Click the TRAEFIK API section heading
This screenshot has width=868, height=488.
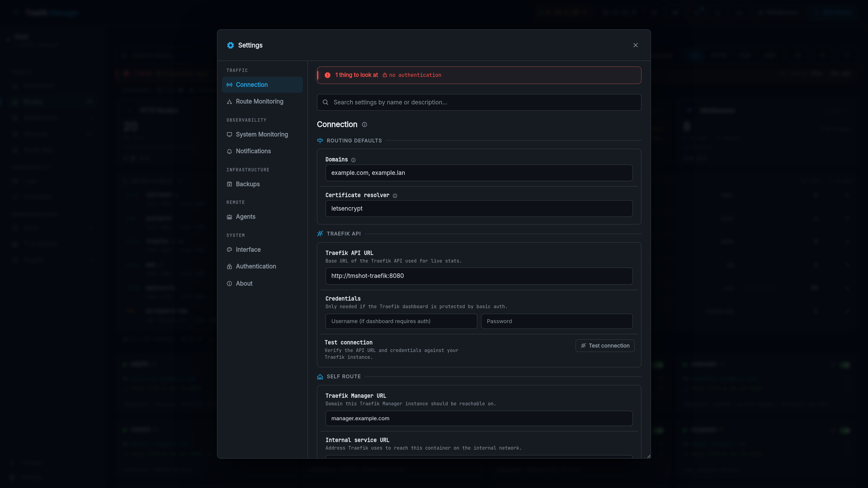[344, 234]
